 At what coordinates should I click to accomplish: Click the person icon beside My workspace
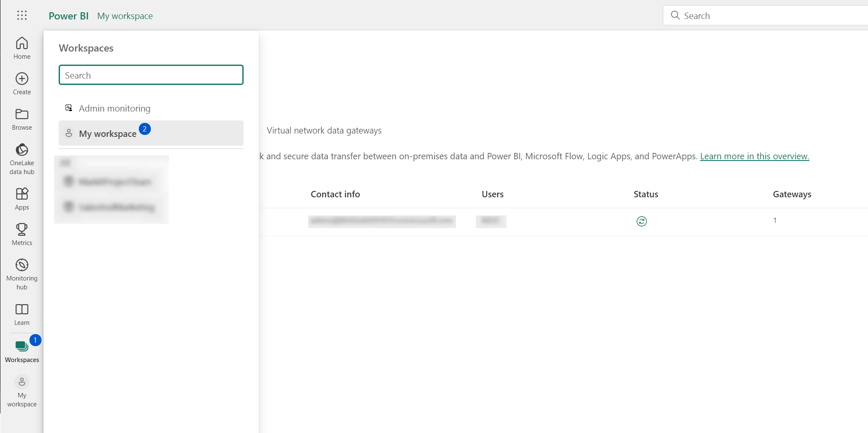point(69,133)
